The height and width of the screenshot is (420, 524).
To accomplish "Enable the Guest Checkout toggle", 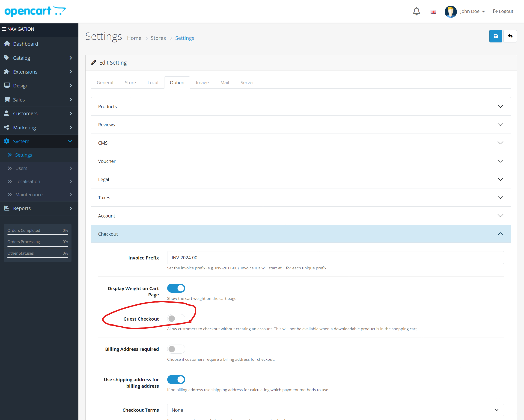I will (x=176, y=319).
